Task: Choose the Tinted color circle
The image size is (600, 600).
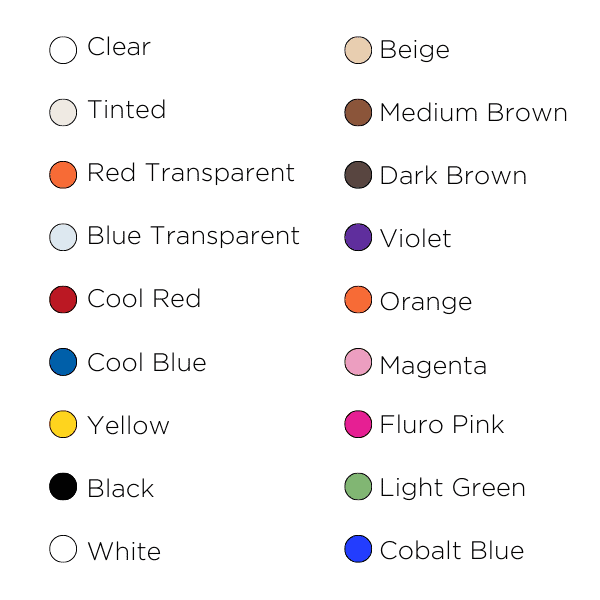Action: click(63, 112)
